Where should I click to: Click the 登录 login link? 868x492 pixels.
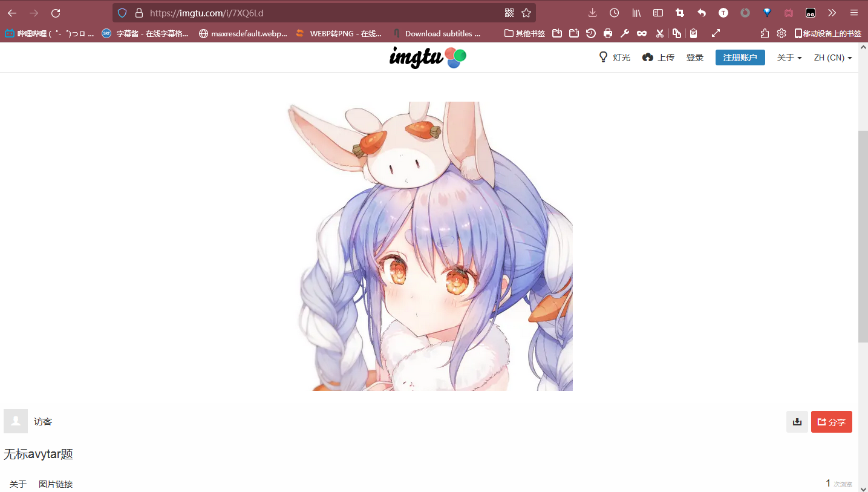pyautogui.click(x=695, y=57)
